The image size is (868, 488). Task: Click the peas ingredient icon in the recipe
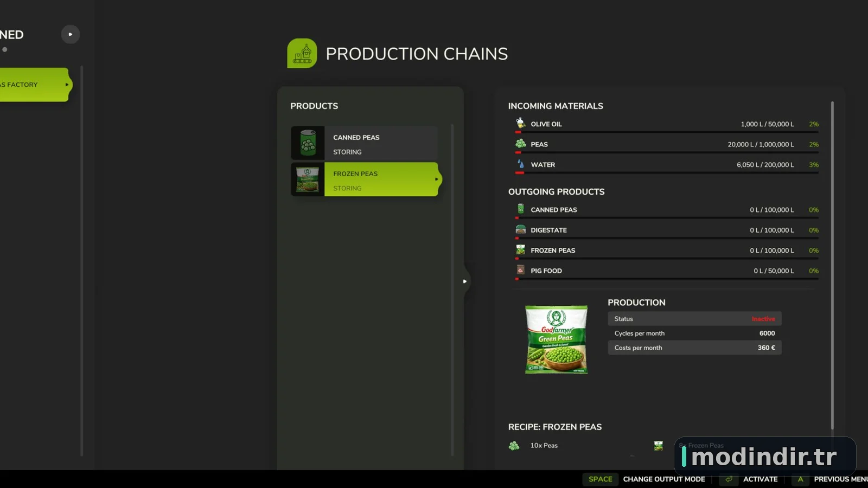[x=514, y=446]
